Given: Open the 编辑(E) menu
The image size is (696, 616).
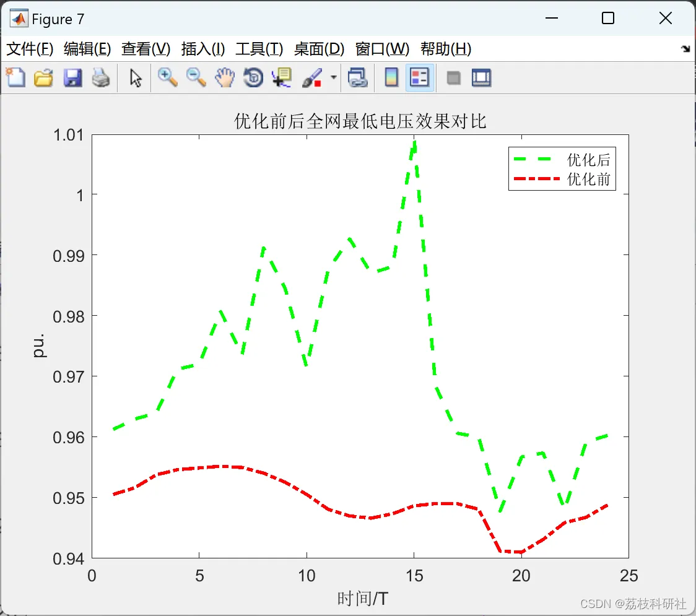Looking at the screenshot, I should 87,49.
